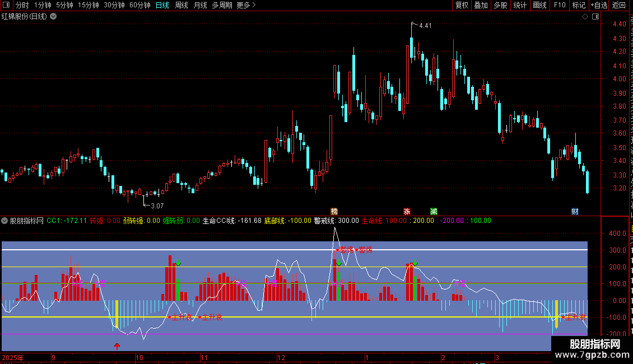This screenshot has height=364, width=633.
Task: Add stock via +自选 button
Action: click(599, 5)
